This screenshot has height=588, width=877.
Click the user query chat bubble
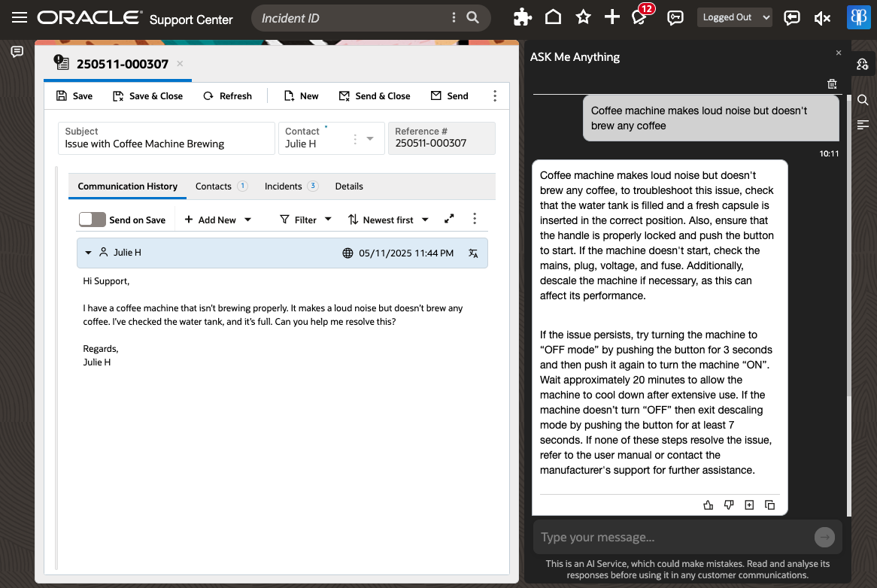pyautogui.click(x=711, y=118)
